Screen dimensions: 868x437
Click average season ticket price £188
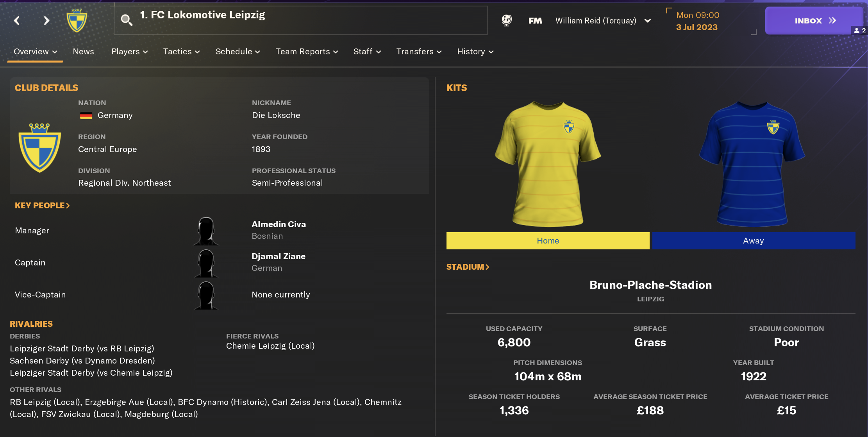tap(650, 410)
